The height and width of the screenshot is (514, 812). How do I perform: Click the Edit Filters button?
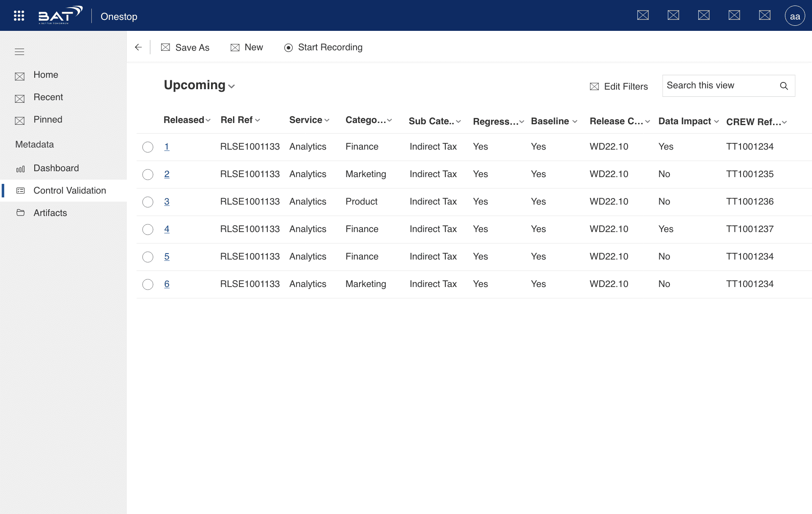(619, 87)
